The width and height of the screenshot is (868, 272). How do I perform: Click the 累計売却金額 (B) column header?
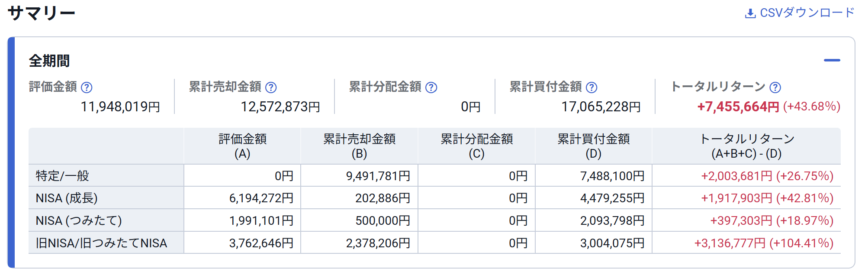[359, 146]
